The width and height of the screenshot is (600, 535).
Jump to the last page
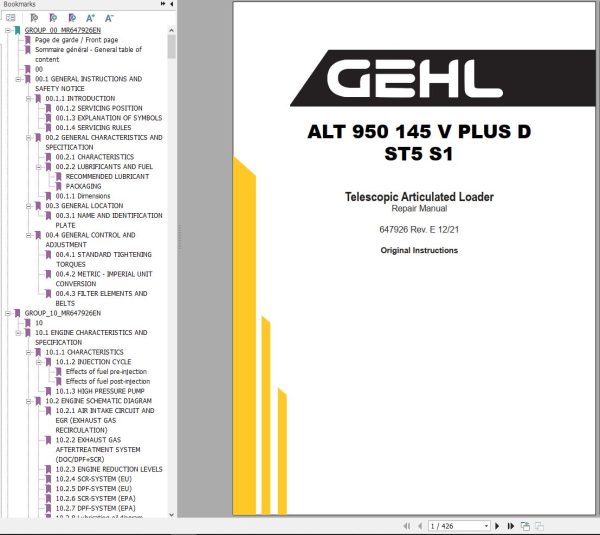510,526
